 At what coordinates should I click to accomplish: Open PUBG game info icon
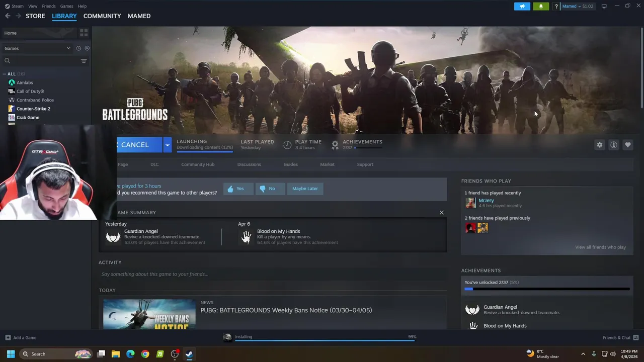(x=613, y=145)
